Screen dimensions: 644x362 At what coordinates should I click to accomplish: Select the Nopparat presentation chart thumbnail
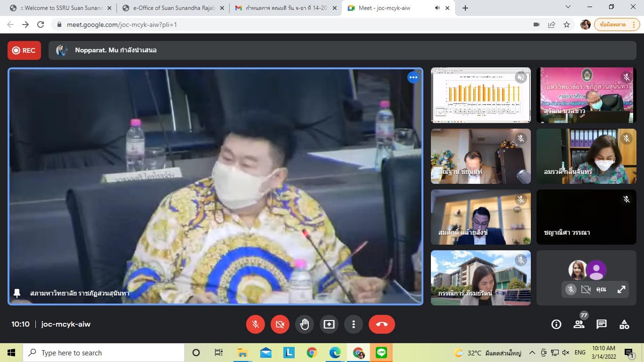tap(480, 95)
